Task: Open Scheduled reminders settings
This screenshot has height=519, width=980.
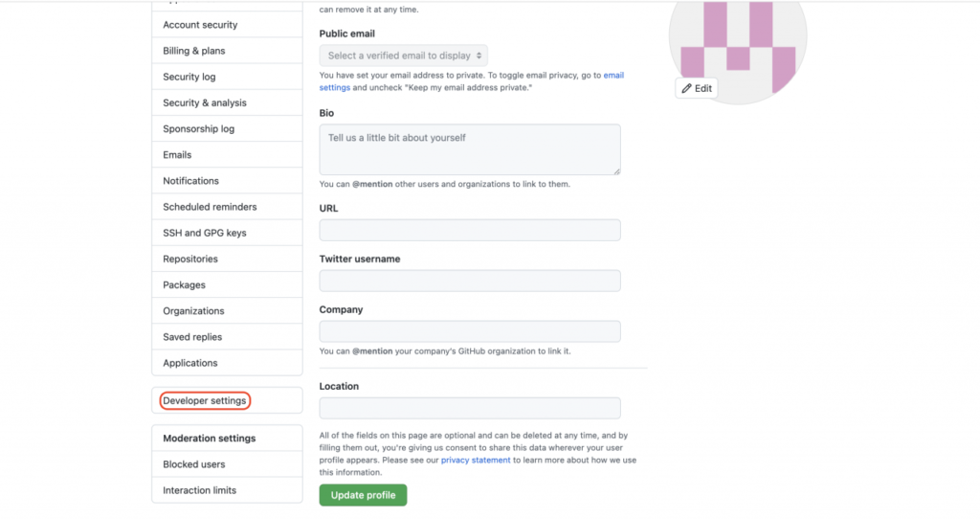Action: pos(210,207)
